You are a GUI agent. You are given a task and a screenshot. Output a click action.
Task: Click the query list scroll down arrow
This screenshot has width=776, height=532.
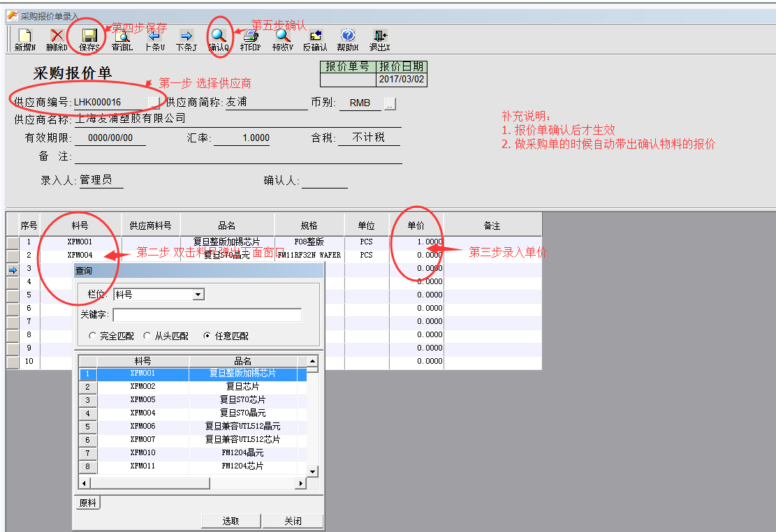(x=312, y=472)
